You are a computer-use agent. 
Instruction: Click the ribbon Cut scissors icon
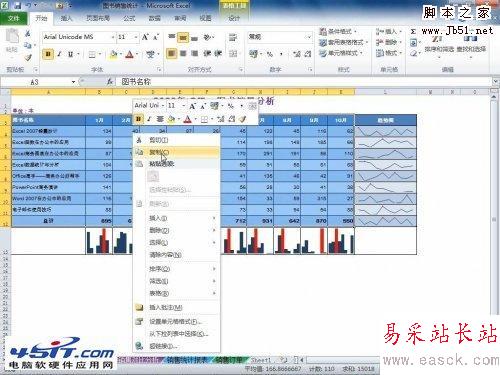[28, 33]
